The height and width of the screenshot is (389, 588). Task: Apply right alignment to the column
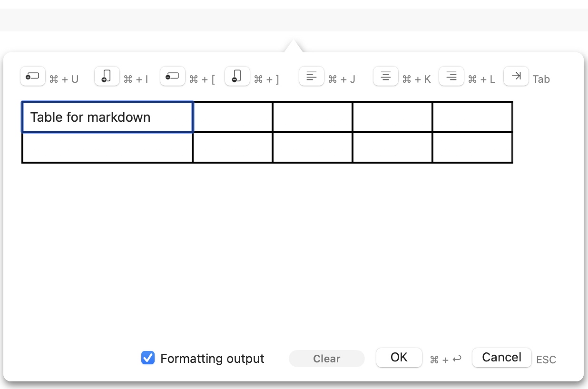point(451,77)
